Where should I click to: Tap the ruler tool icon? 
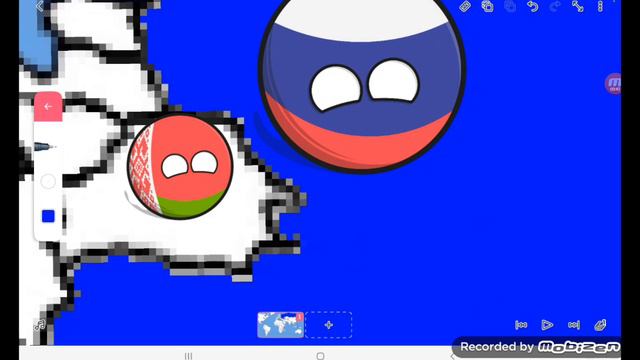(x=465, y=6)
